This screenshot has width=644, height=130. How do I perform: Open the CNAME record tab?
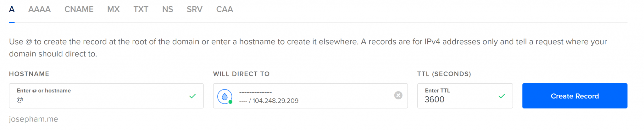point(79,9)
